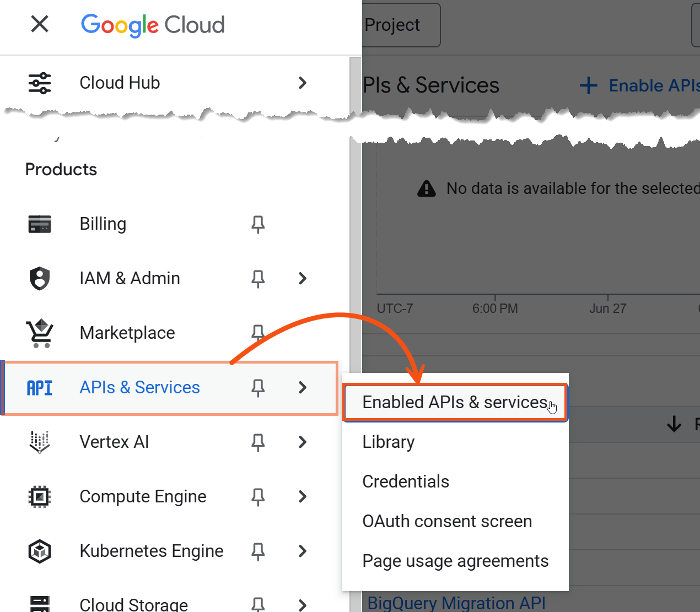Click the Marketplace cart icon
The width and height of the screenshot is (700, 612).
[40, 333]
